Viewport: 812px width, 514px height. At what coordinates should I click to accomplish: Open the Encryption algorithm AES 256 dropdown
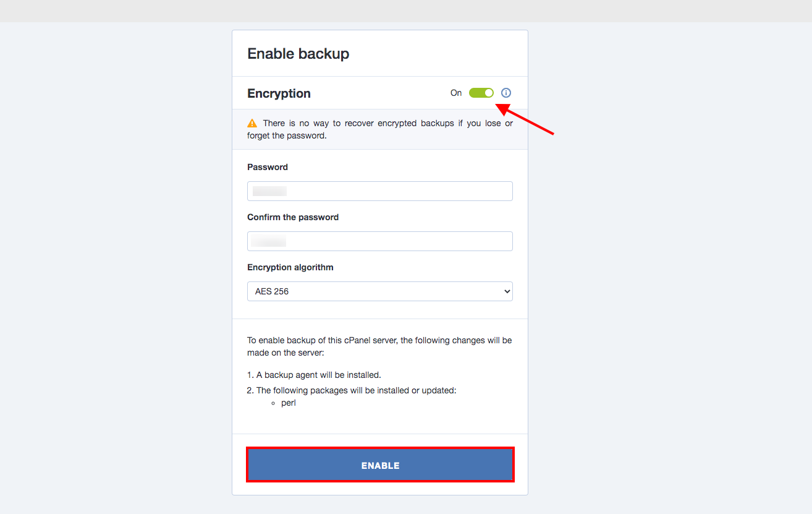(x=380, y=291)
